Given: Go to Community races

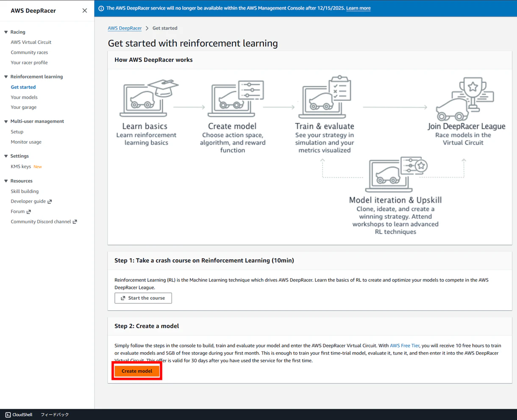Looking at the screenshot, I should click(29, 53).
